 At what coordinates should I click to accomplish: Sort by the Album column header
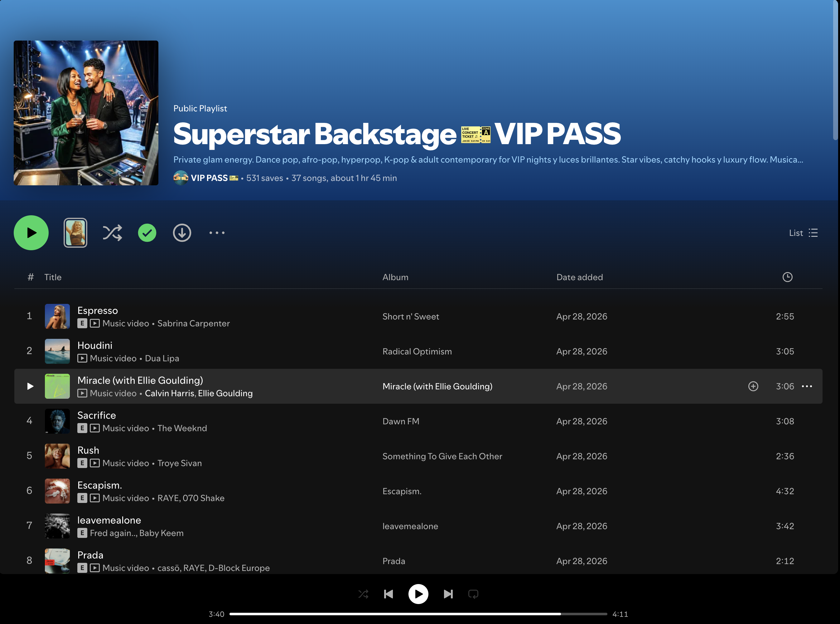tap(395, 277)
